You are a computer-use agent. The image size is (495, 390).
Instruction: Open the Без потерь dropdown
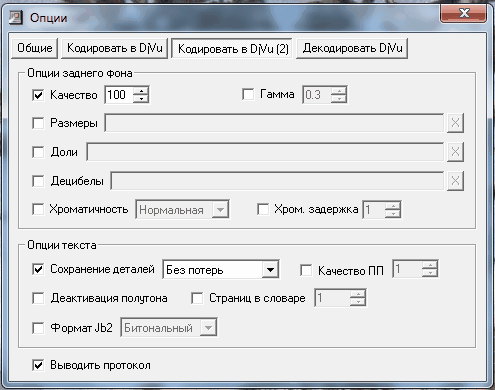click(270, 270)
